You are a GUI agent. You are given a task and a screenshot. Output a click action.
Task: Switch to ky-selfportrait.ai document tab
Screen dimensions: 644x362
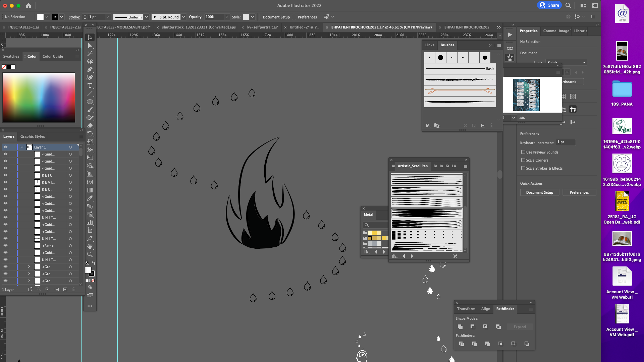coord(263,27)
